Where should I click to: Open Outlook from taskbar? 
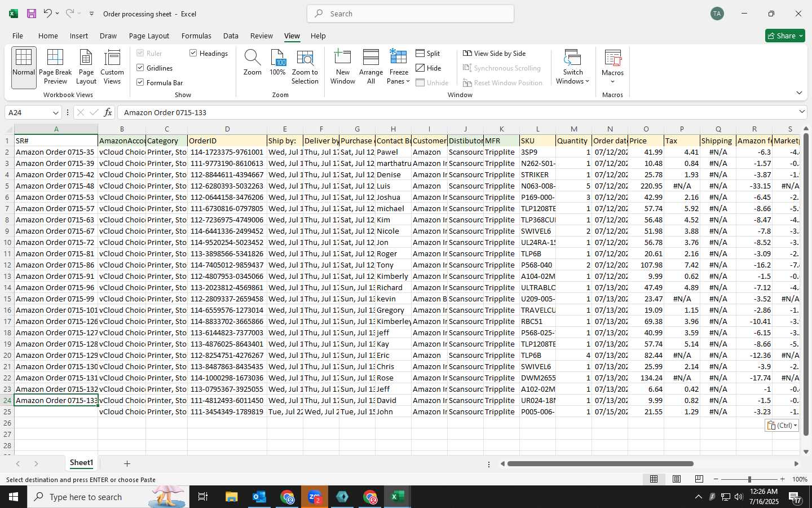pyautogui.click(x=259, y=497)
